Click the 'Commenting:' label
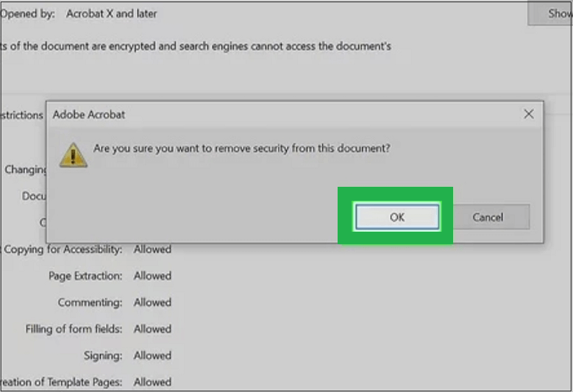This screenshot has width=573, height=392. [x=90, y=302]
